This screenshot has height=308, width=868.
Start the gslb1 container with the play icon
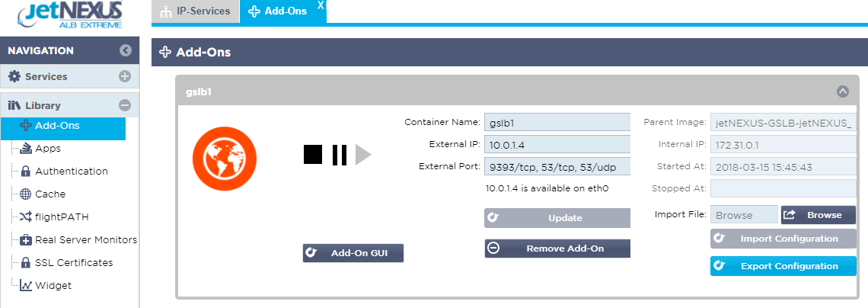(363, 155)
